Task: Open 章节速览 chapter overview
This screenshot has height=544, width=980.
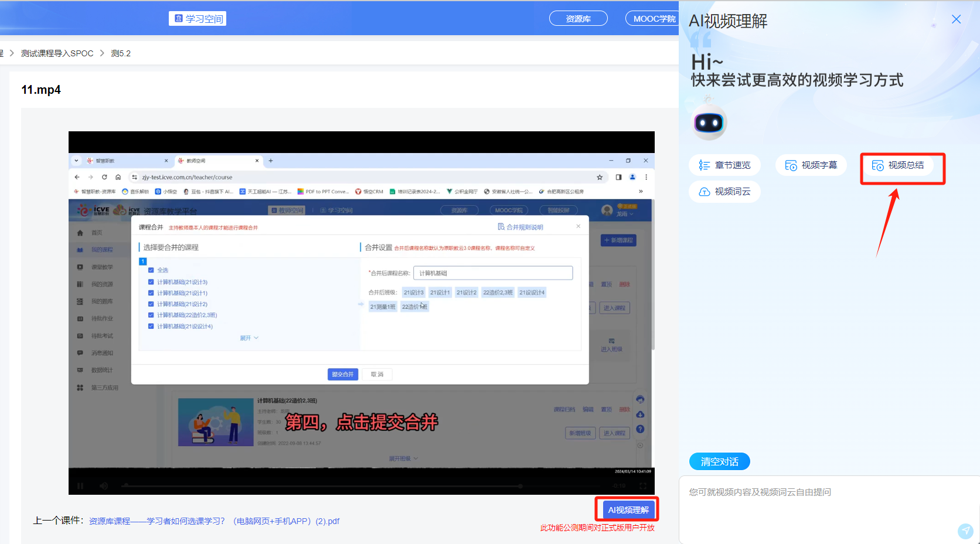Action: point(724,165)
